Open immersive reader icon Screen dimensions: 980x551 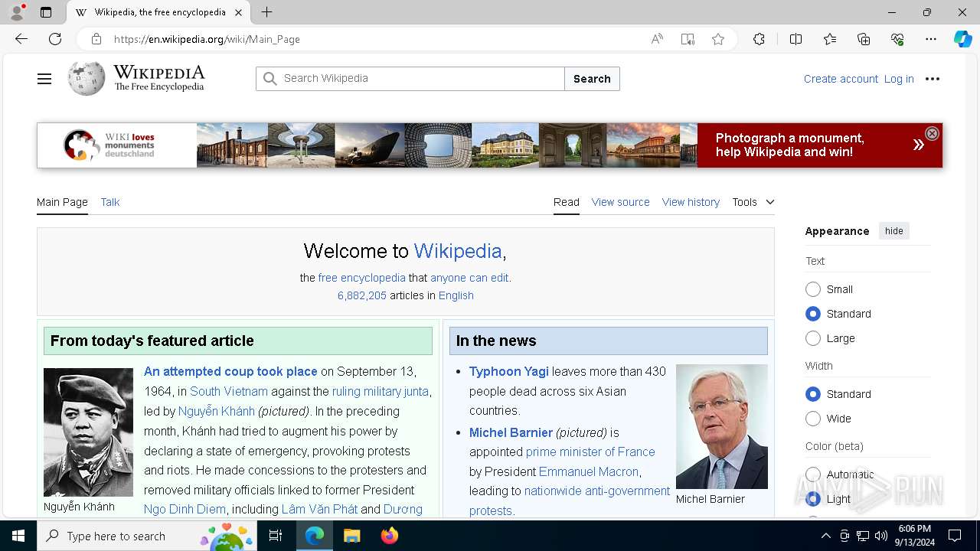(688, 39)
